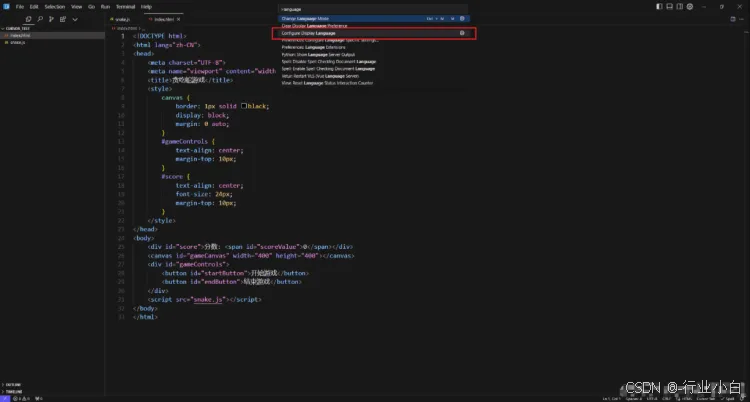The height and width of the screenshot is (402, 750).
Task: Expand additional views chevron in sidebar header
Action: 75,19
